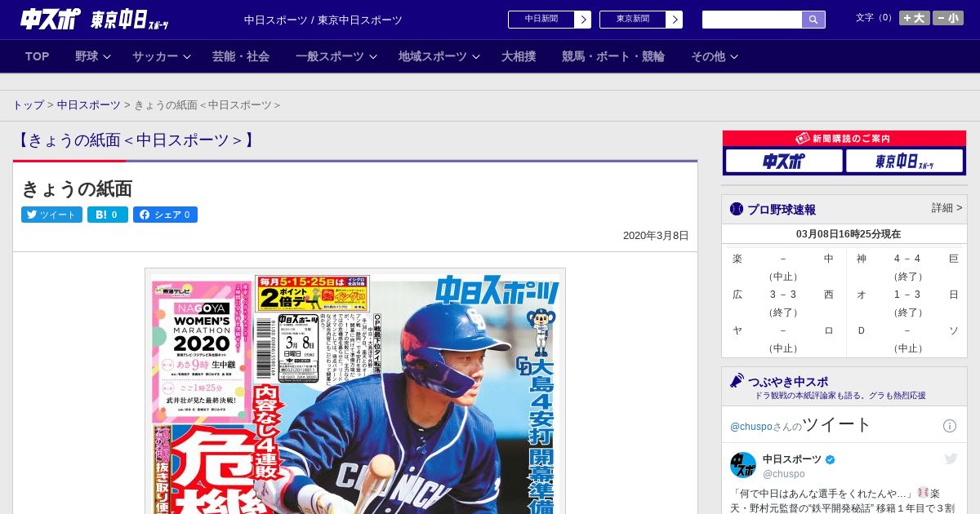Open the newspaper front page image

click(355, 391)
